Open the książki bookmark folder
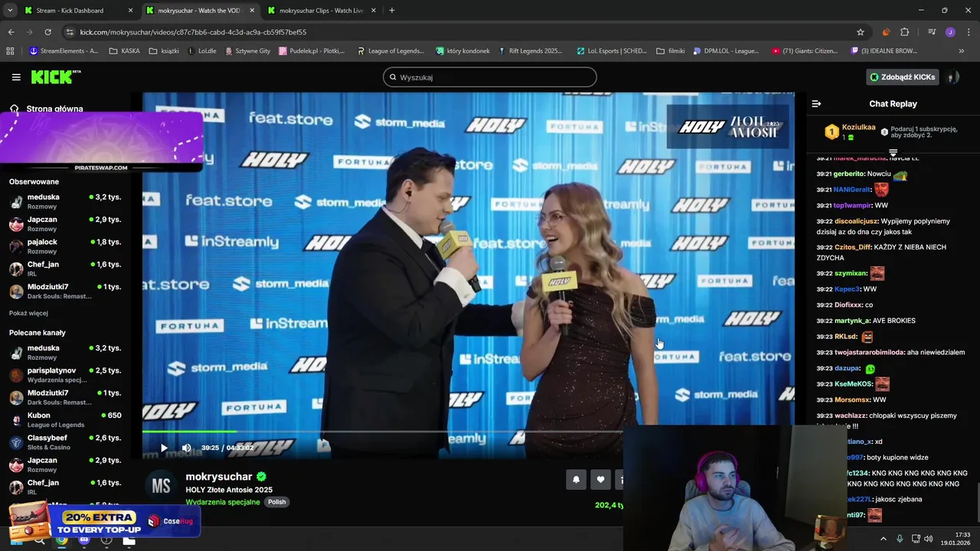The height and width of the screenshot is (551, 980). (164, 51)
